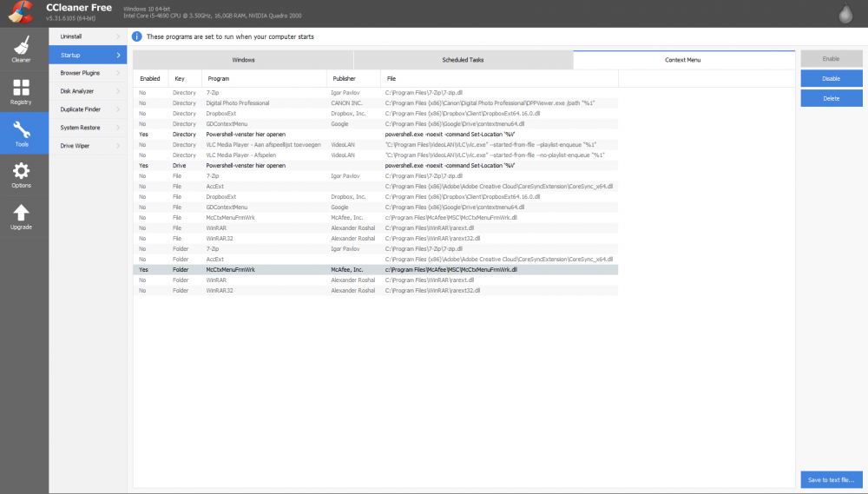Viewport: 868px width, 494px height.
Task: Click the pear icon in header
Action: click(845, 14)
